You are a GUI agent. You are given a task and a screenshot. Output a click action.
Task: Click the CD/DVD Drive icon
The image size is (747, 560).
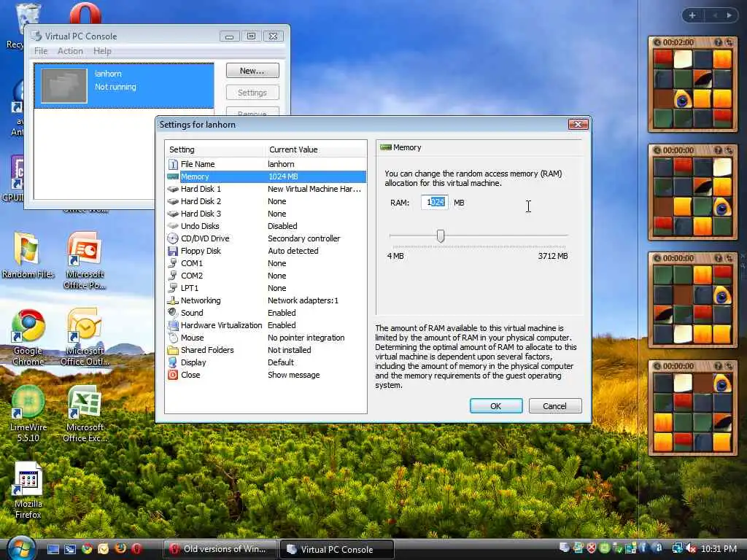click(x=172, y=238)
